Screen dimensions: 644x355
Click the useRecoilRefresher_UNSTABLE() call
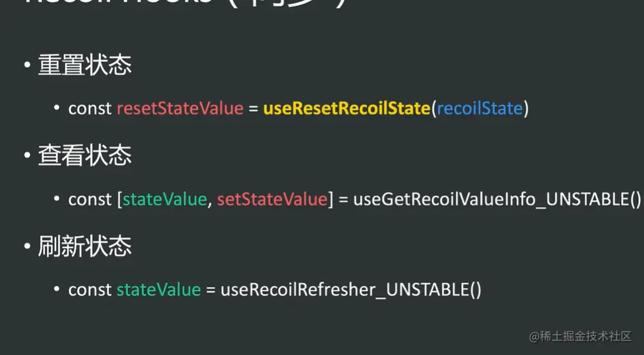tap(350, 290)
